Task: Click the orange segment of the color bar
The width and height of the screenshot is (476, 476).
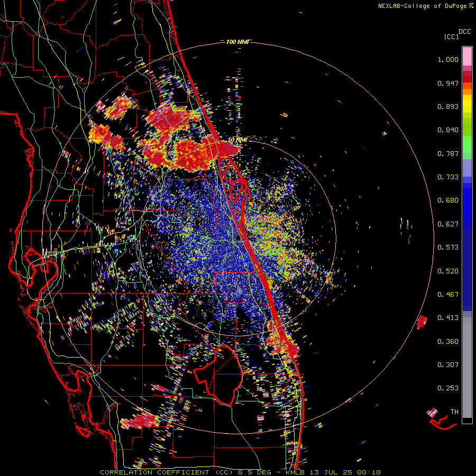Action: 467,91
